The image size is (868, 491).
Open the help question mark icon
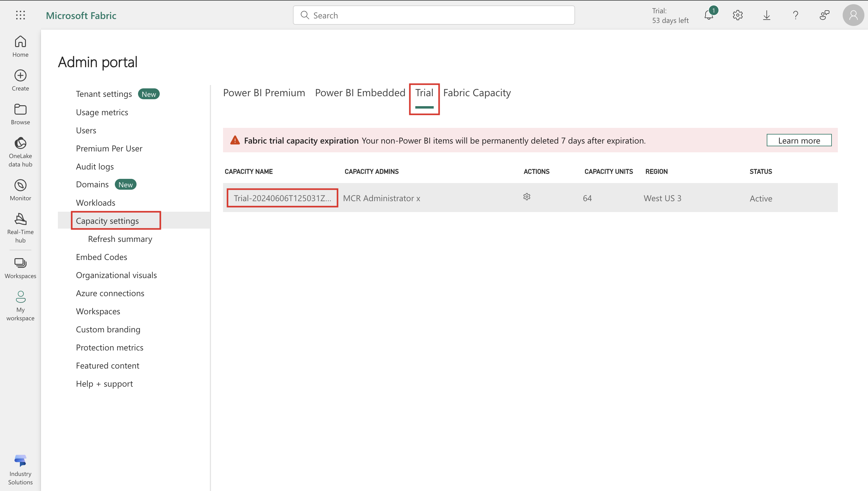point(796,15)
